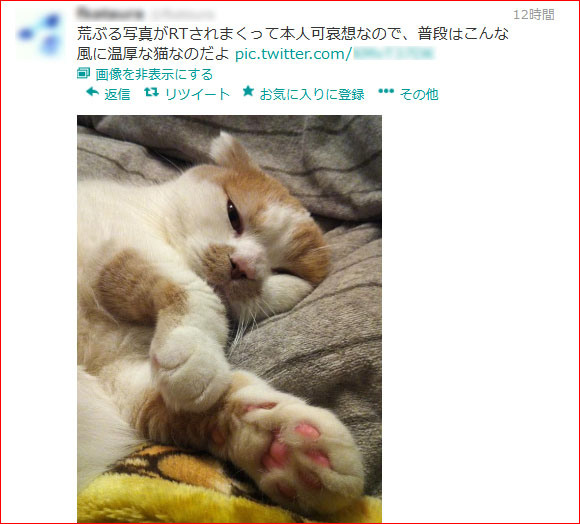Click the retweet arrows icon
Viewport: 580px width, 524px height.
click(x=151, y=92)
